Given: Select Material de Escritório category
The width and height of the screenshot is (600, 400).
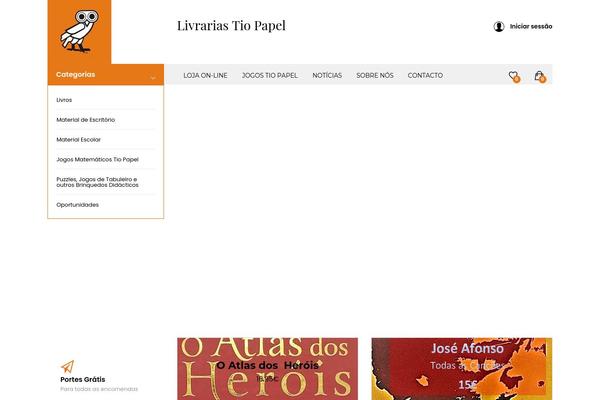Looking at the screenshot, I should [x=86, y=120].
